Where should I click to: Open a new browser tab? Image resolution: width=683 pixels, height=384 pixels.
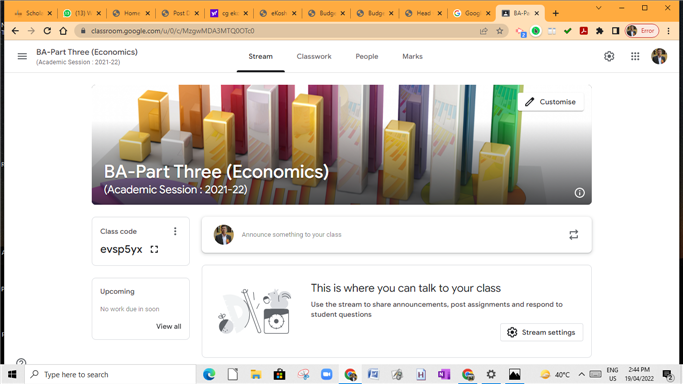tap(555, 13)
